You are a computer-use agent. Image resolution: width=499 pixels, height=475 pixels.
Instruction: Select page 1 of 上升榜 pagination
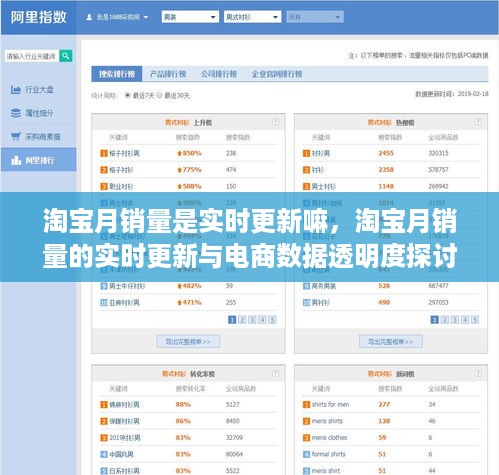tap(232, 320)
